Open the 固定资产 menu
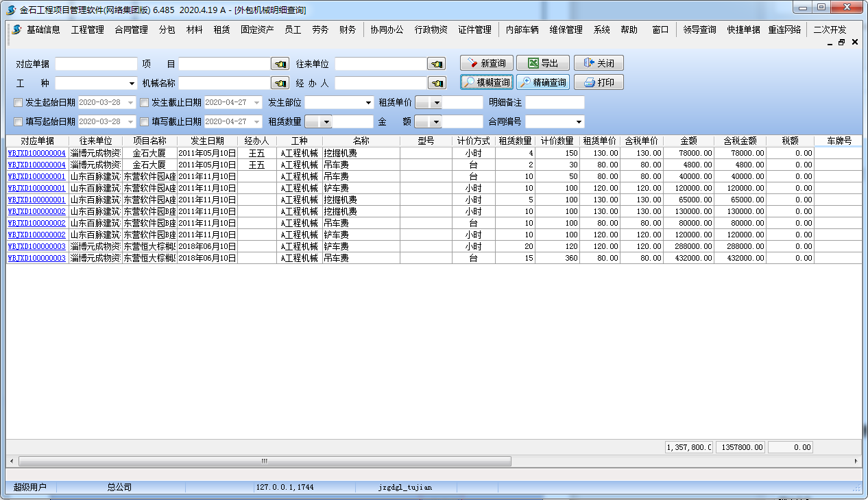 coord(257,29)
